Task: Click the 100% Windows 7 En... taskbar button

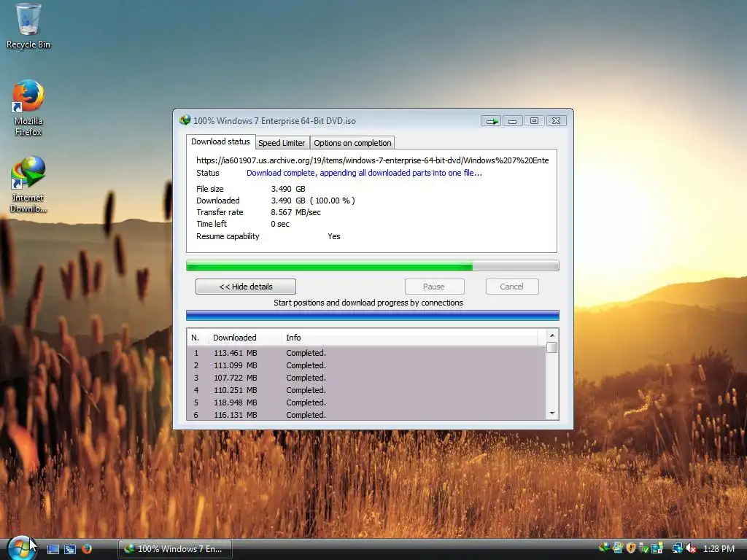Action: [x=175, y=549]
